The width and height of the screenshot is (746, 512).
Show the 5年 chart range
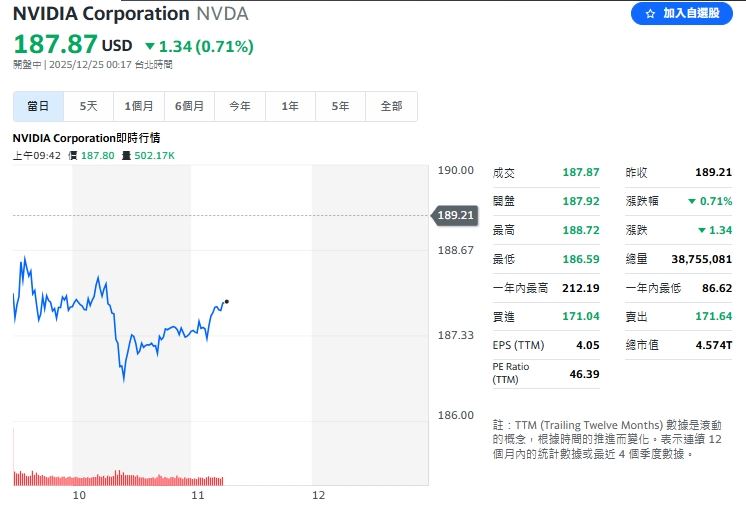(341, 106)
